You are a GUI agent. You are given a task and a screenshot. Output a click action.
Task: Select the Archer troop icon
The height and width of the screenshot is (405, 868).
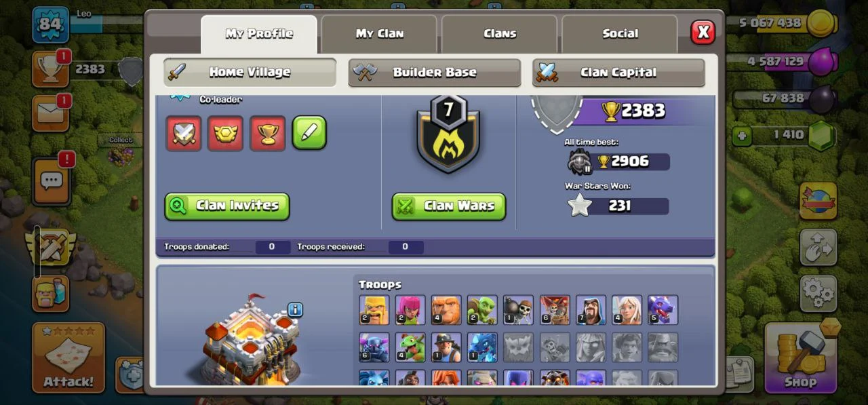pyautogui.click(x=410, y=310)
